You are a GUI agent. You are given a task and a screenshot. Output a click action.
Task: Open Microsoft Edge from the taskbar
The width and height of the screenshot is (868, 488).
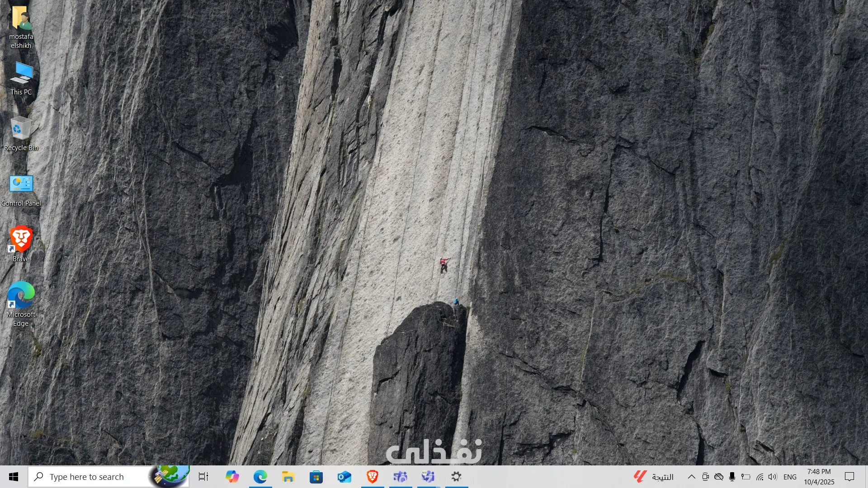260,477
